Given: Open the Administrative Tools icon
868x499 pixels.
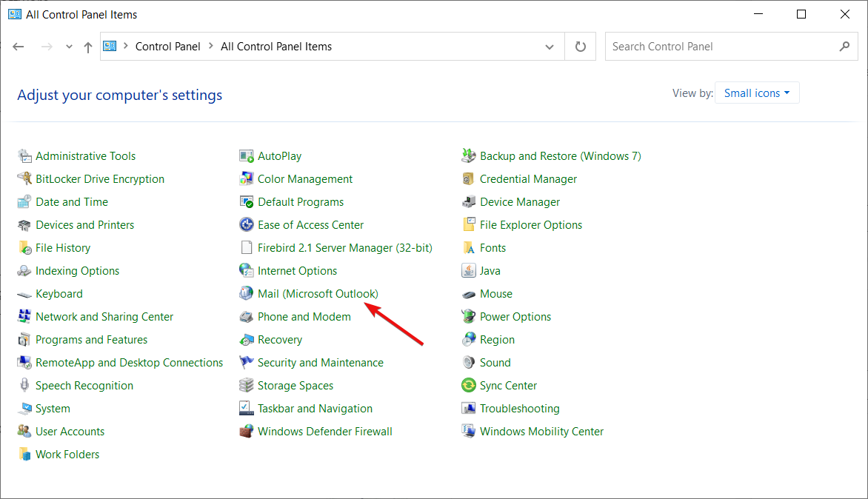Looking at the screenshot, I should pos(24,156).
